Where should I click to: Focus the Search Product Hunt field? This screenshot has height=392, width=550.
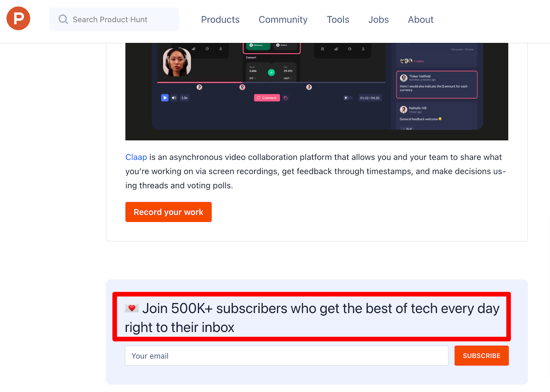[114, 19]
